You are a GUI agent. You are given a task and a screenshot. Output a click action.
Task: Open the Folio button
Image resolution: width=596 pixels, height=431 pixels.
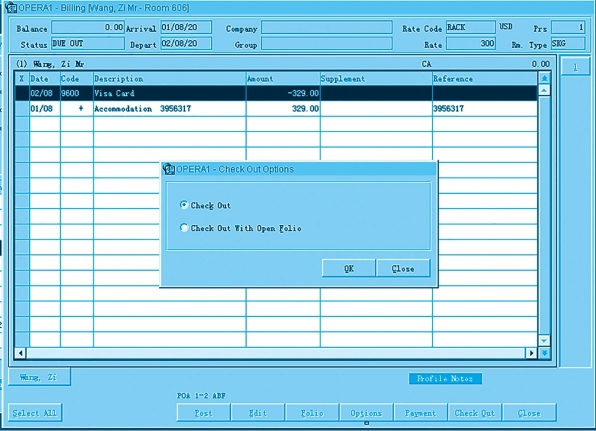[312, 413]
